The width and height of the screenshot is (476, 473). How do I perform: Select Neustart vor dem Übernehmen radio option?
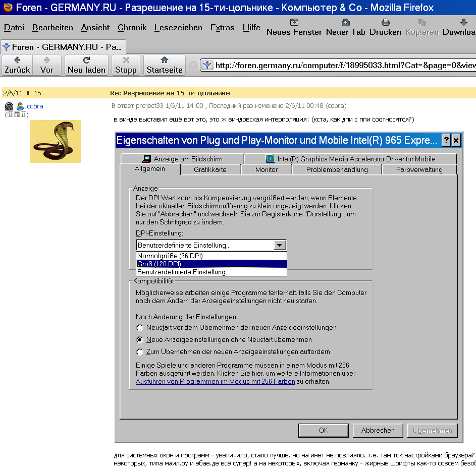pos(140,328)
